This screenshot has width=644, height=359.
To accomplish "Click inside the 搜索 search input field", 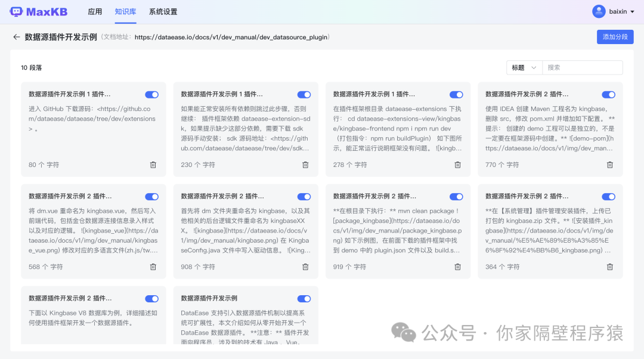I will (x=581, y=67).
